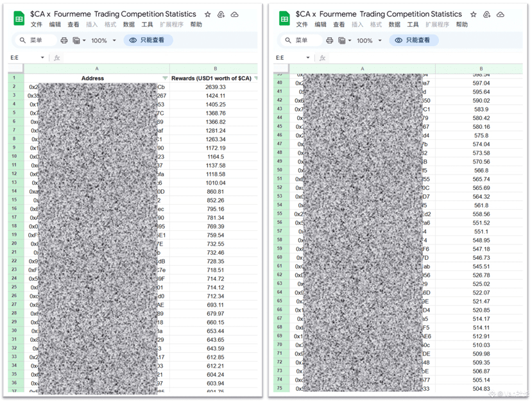Select cell with value 526.78

pos(481,275)
